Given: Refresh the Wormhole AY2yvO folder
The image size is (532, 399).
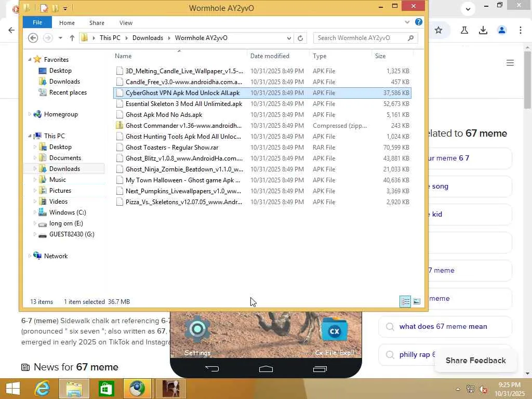Looking at the screenshot, I should coord(300,38).
